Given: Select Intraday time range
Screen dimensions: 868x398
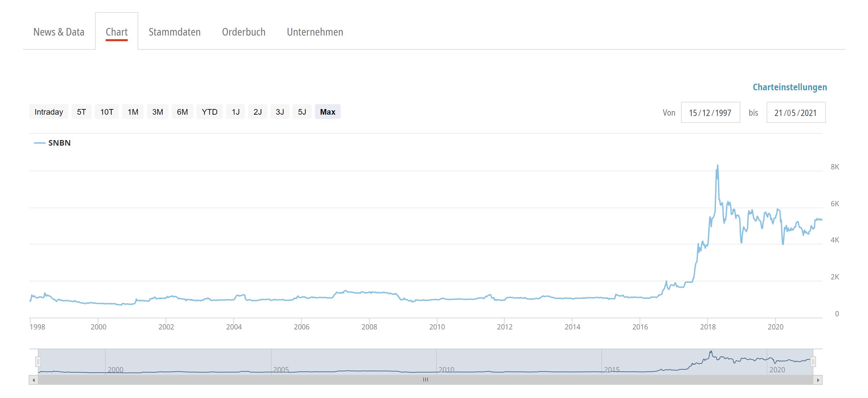Looking at the screenshot, I should pyautogui.click(x=48, y=112).
